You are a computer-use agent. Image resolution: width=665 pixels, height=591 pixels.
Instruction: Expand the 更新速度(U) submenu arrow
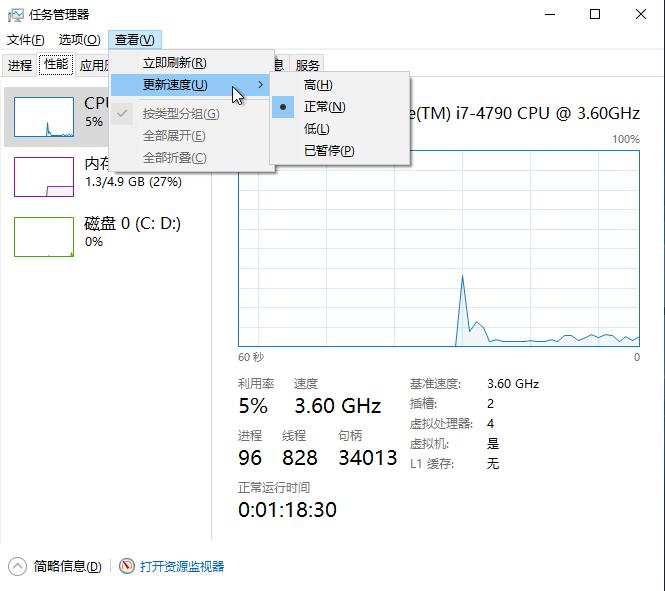tap(260, 85)
